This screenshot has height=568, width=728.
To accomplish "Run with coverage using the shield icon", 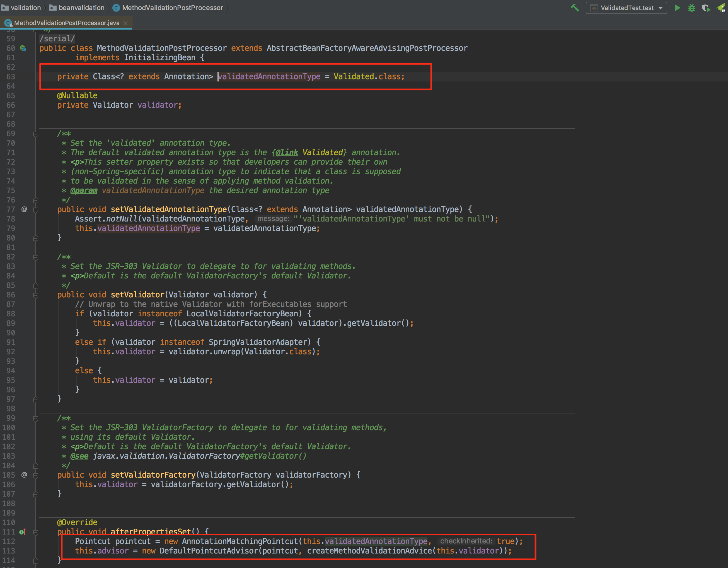I will [706, 8].
